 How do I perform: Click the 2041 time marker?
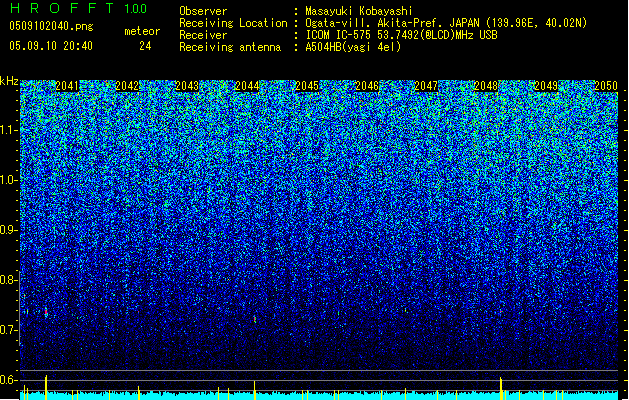pyautogui.click(x=67, y=86)
